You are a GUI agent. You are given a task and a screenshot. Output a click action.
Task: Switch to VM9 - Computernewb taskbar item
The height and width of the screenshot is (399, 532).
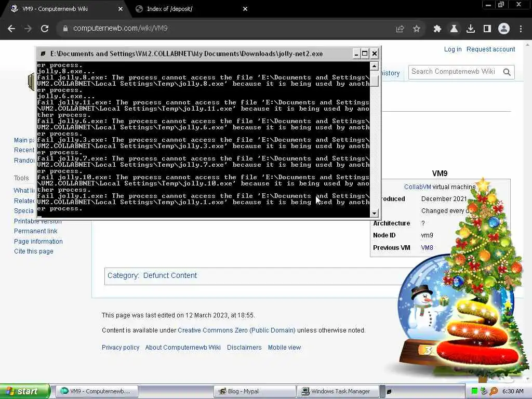(x=96, y=391)
